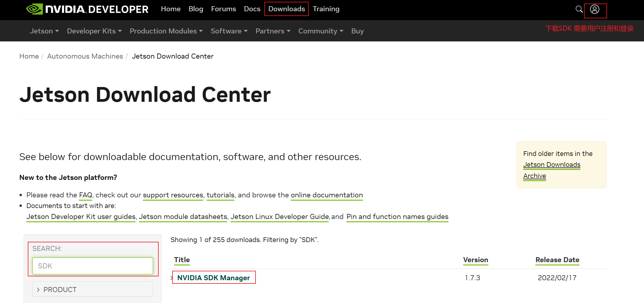
Task: Click the SDK search input field
Action: point(93,266)
